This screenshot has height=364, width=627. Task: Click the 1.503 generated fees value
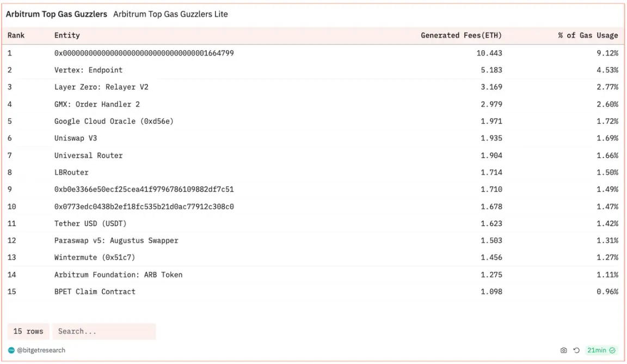click(x=491, y=240)
